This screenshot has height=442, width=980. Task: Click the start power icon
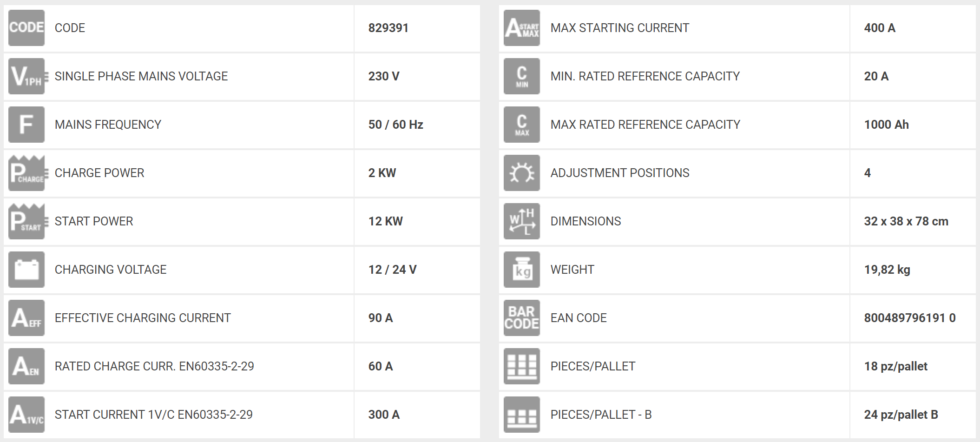pyautogui.click(x=26, y=221)
